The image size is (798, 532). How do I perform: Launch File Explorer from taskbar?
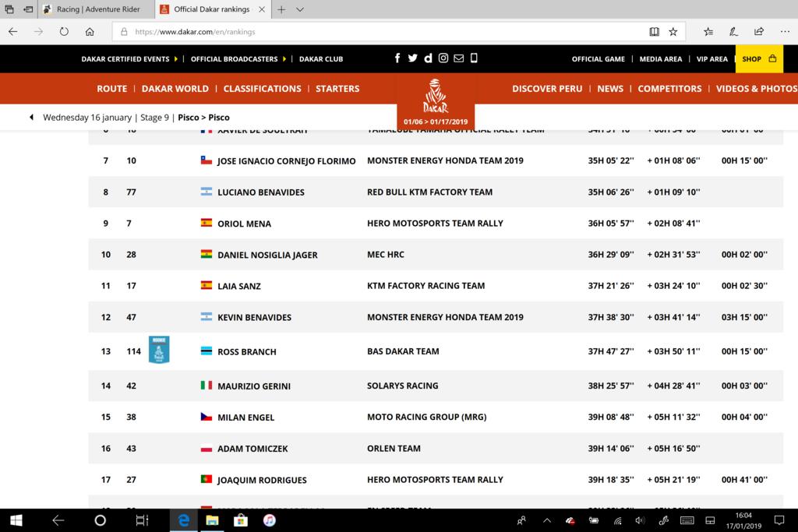coord(212,520)
